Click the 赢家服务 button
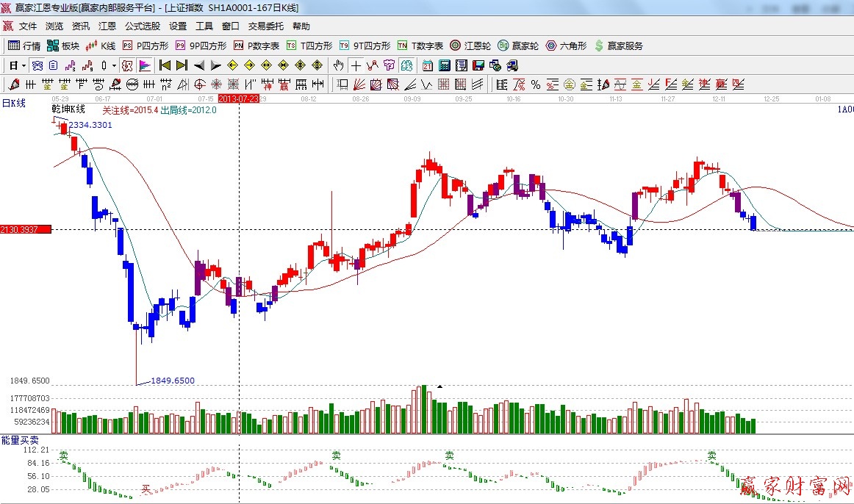 tap(619, 46)
